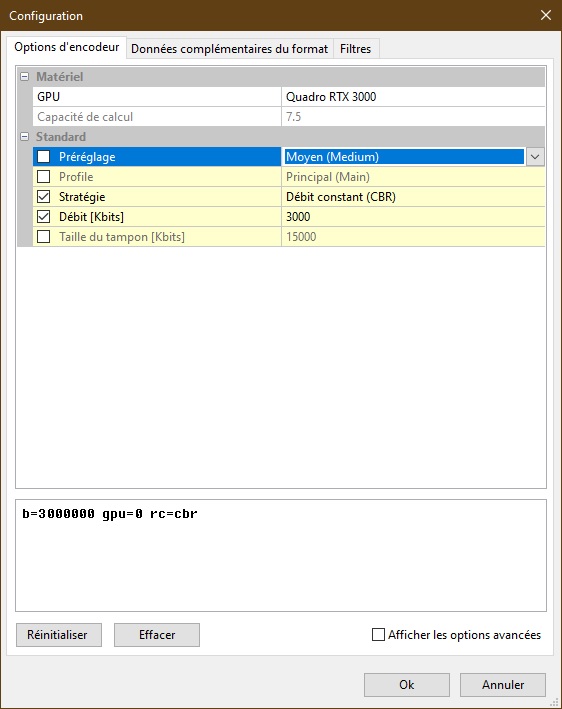Select the Taille du tampon [Kbits] label
This screenshot has width=562, height=709.
click(122, 236)
